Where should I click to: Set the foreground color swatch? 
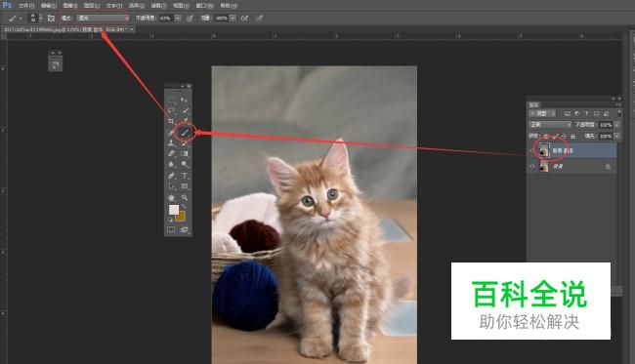click(174, 210)
